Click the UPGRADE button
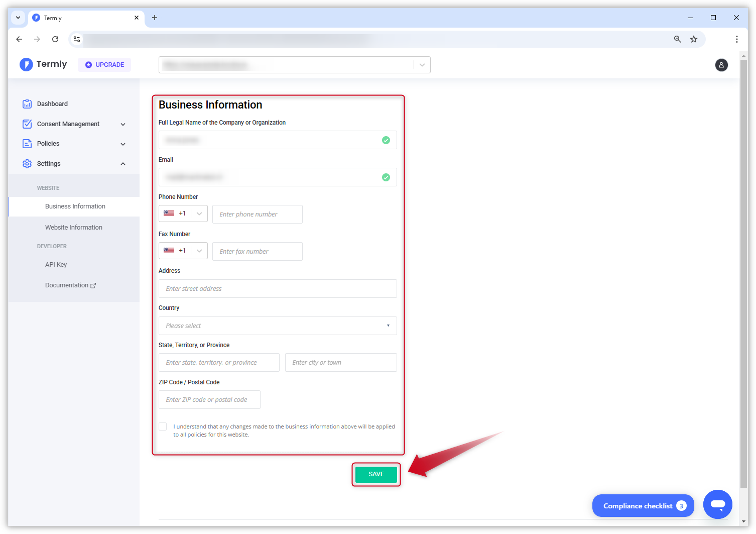 (104, 64)
